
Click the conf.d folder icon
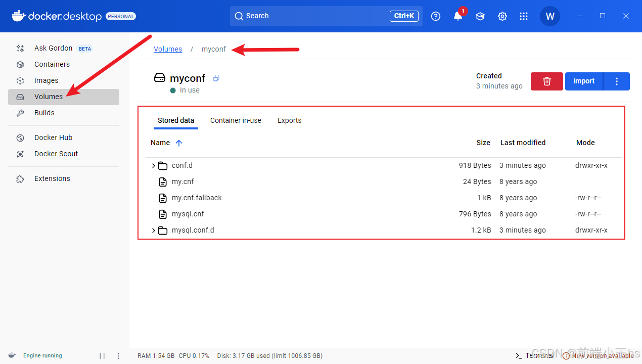(x=162, y=166)
